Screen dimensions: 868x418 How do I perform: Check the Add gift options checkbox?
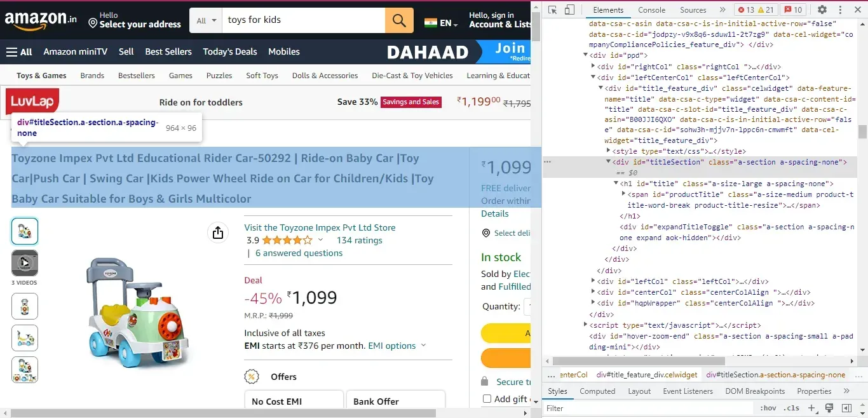(487, 399)
